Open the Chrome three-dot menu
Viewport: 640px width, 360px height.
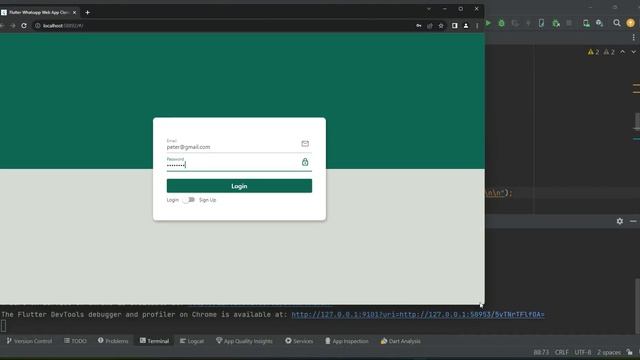point(477,26)
